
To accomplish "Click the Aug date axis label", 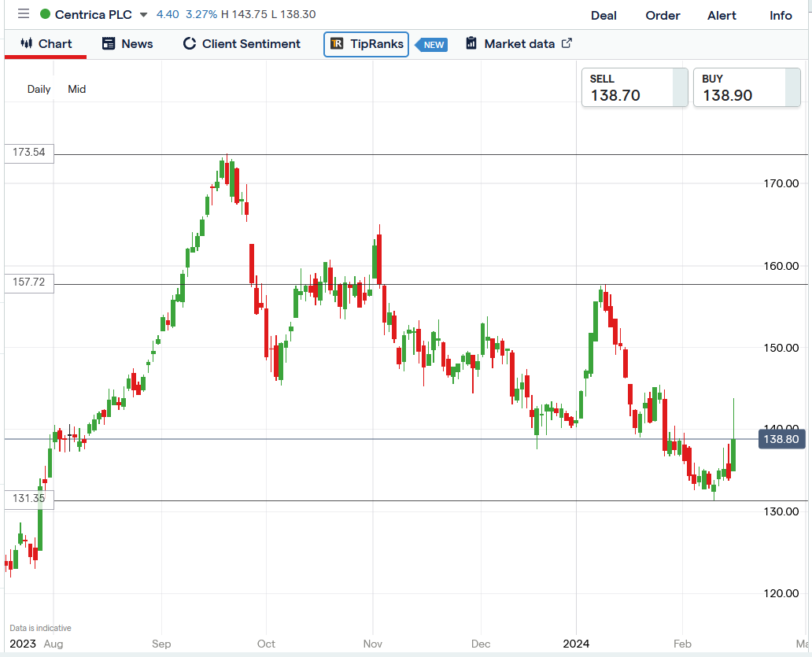I will 54,644.
